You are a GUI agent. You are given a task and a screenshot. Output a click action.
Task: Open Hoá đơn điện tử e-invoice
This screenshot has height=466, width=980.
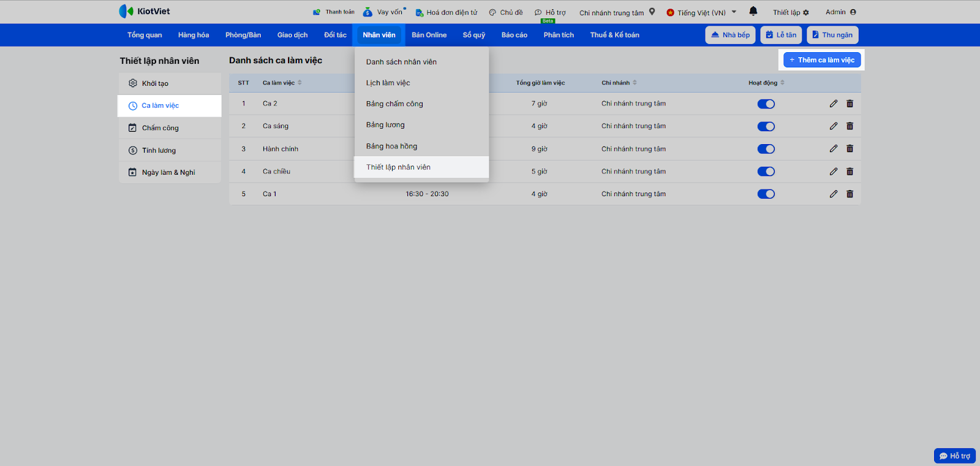pos(447,12)
